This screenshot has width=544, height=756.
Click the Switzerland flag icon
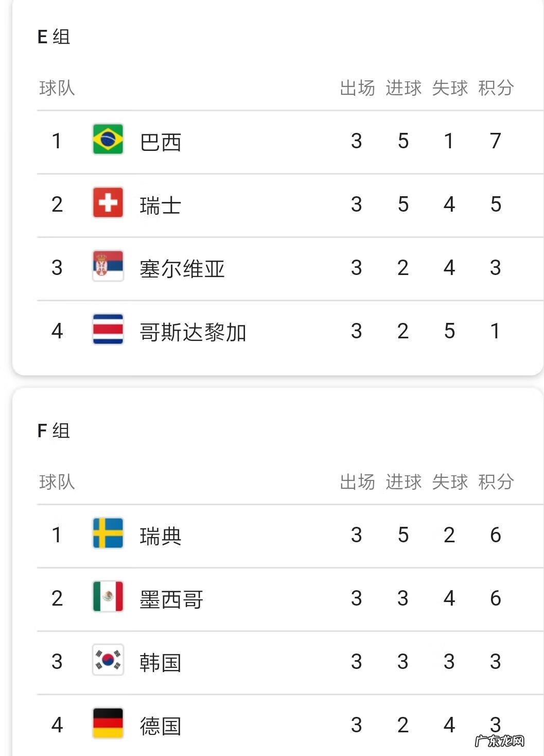108,202
